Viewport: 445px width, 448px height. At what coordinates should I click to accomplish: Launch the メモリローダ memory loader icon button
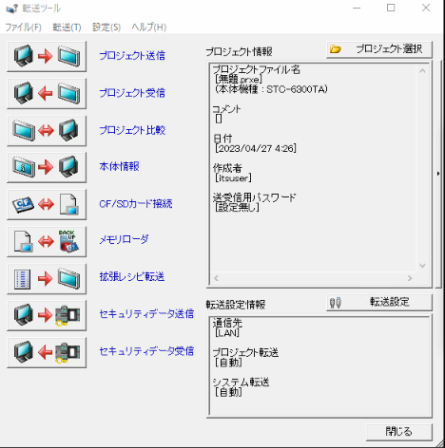pyautogui.click(x=47, y=241)
